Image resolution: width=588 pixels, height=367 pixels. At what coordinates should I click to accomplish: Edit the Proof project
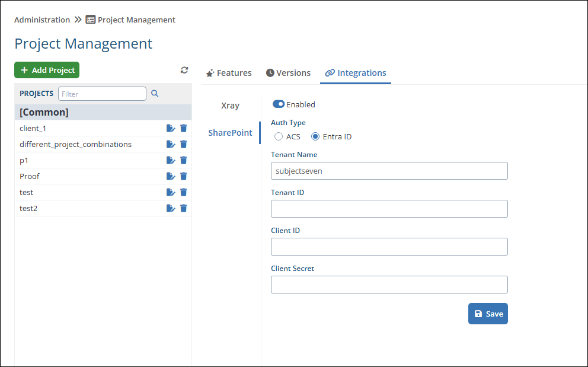(171, 176)
